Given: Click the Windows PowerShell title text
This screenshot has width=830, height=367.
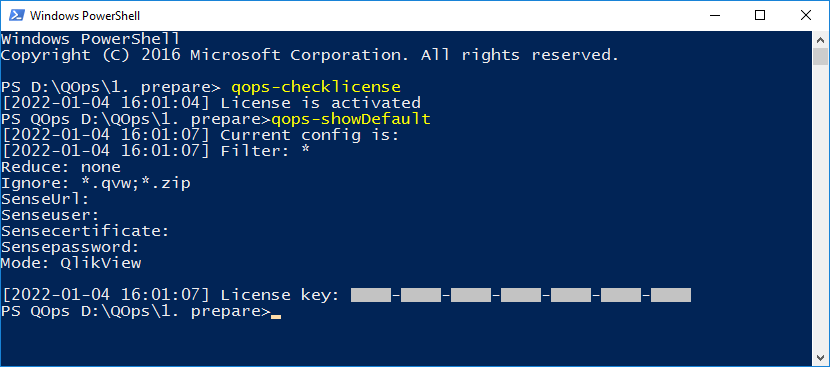Looking at the screenshot, I should tap(85, 16).
